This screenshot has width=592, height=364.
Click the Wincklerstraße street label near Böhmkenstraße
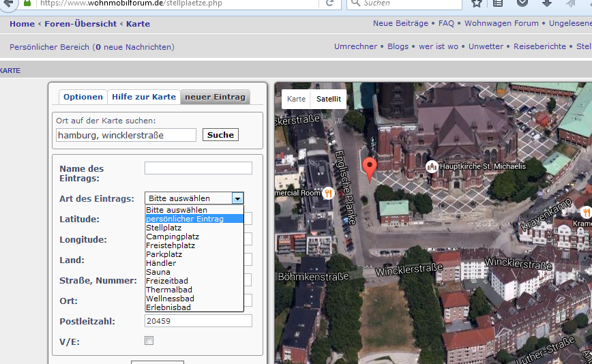409,270
